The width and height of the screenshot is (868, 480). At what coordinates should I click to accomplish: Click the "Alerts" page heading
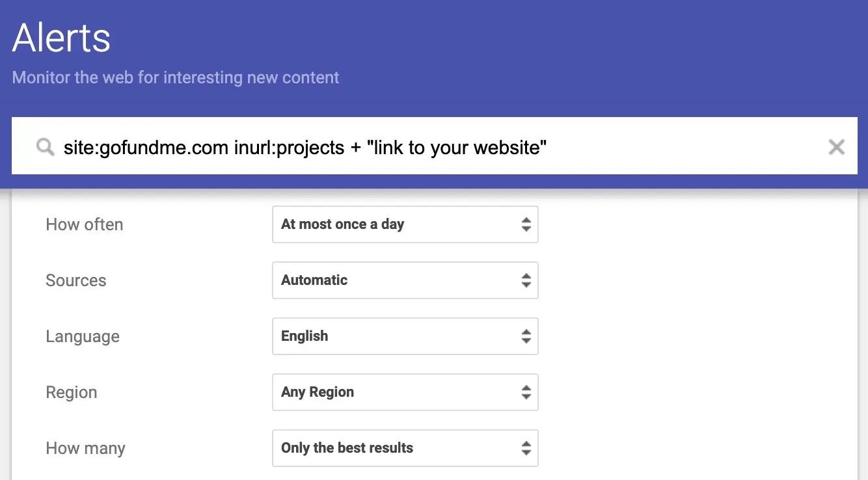pos(61,38)
